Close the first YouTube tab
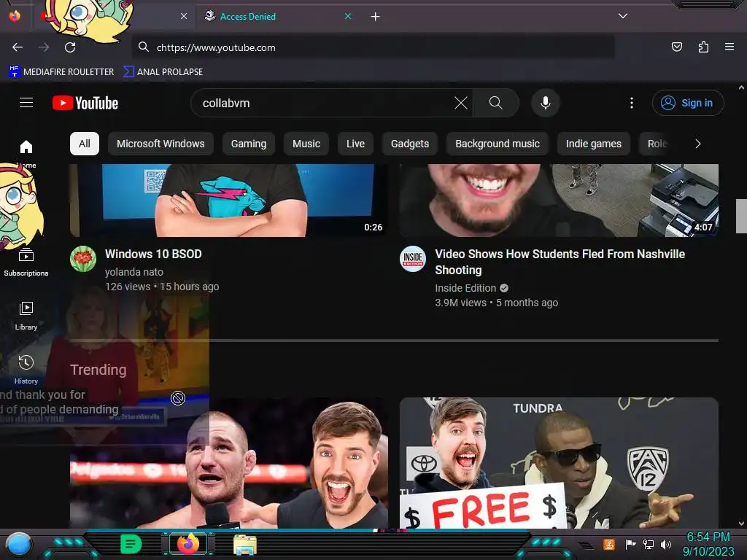The width and height of the screenshot is (747, 560). 184,16
